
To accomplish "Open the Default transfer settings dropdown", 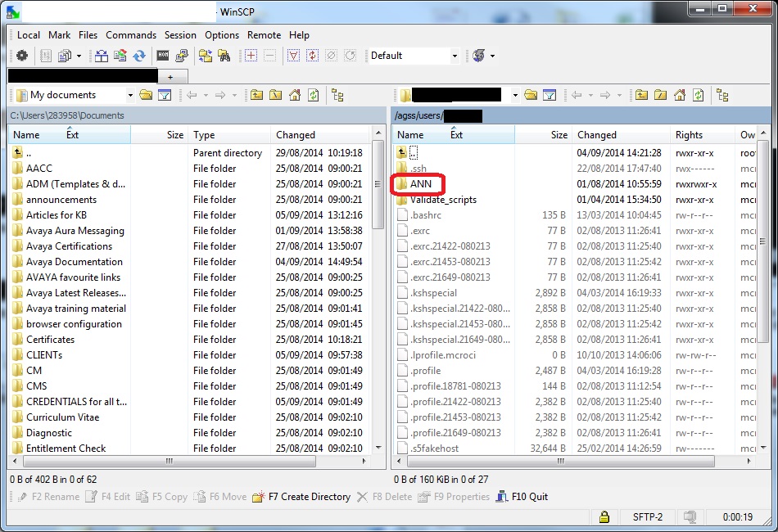I will [455, 56].
